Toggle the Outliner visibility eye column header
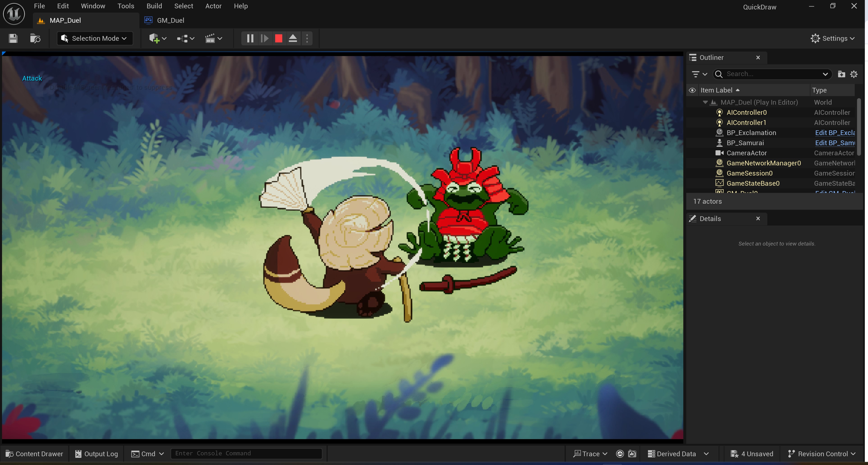 [692, 90]
